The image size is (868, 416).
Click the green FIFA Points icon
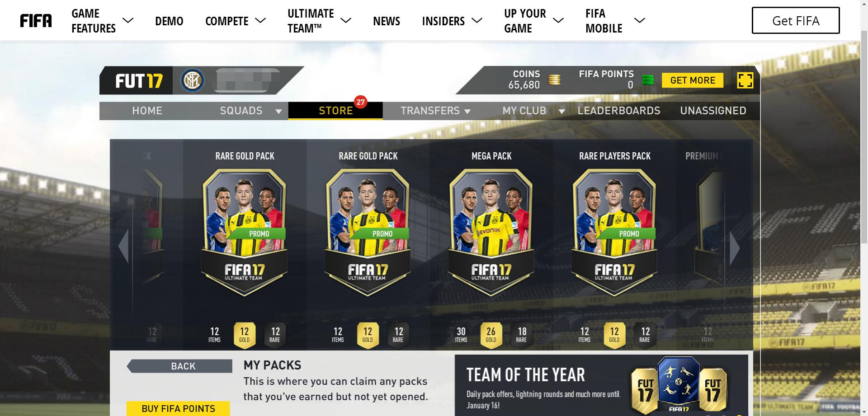pyautogui.click(x=647, y=80)
